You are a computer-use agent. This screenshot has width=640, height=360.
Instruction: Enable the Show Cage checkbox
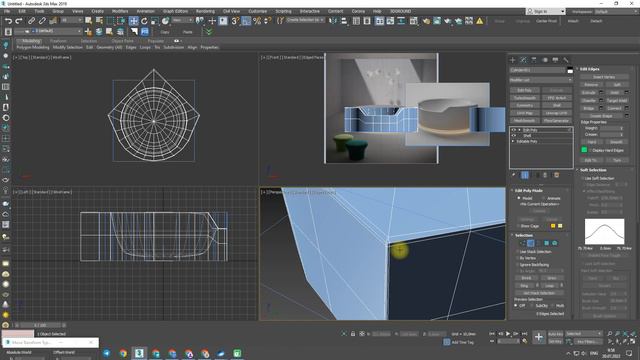tap(518, 226)
